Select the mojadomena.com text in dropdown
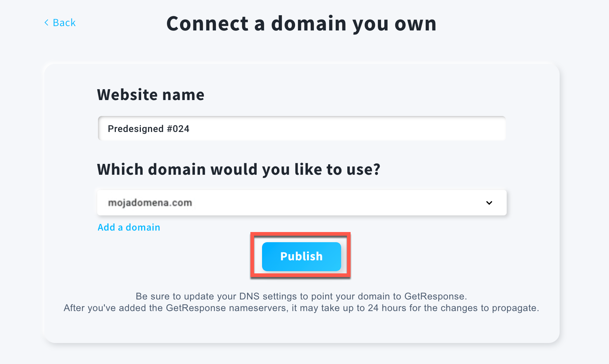 pos(150,203)
